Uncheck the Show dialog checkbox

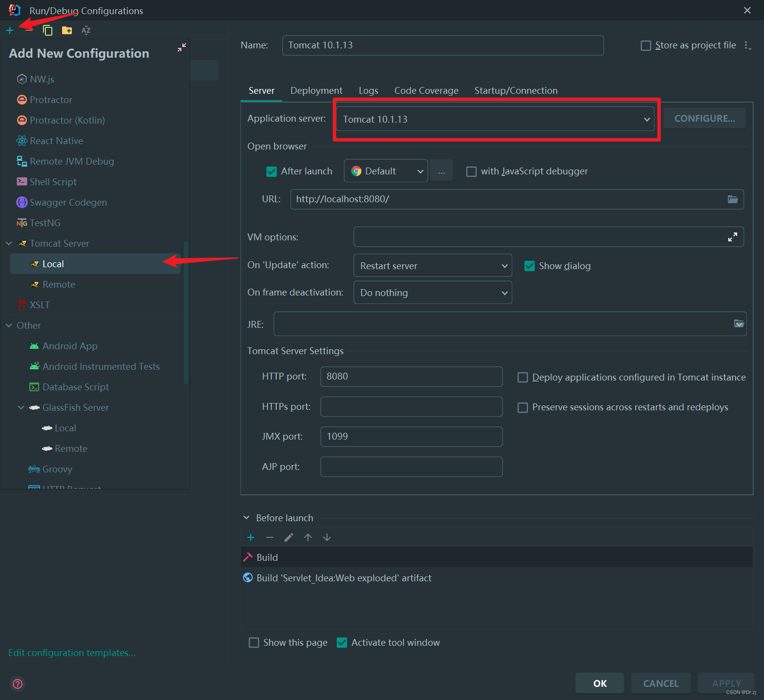529,266
